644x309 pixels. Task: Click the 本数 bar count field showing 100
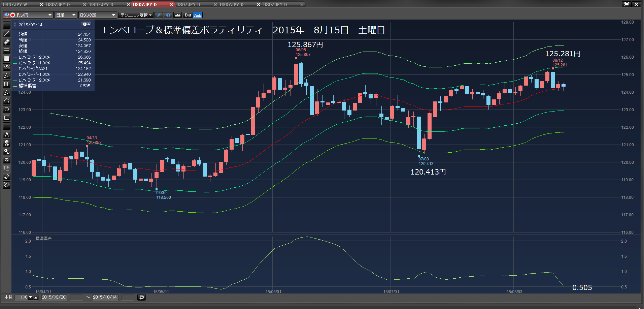21,297
